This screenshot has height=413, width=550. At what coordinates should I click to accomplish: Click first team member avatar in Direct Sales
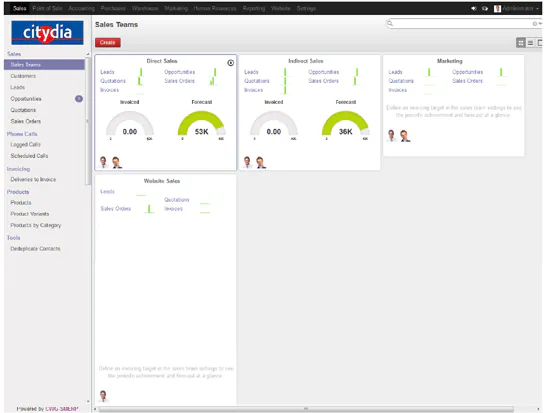click(x=103, y=162)
